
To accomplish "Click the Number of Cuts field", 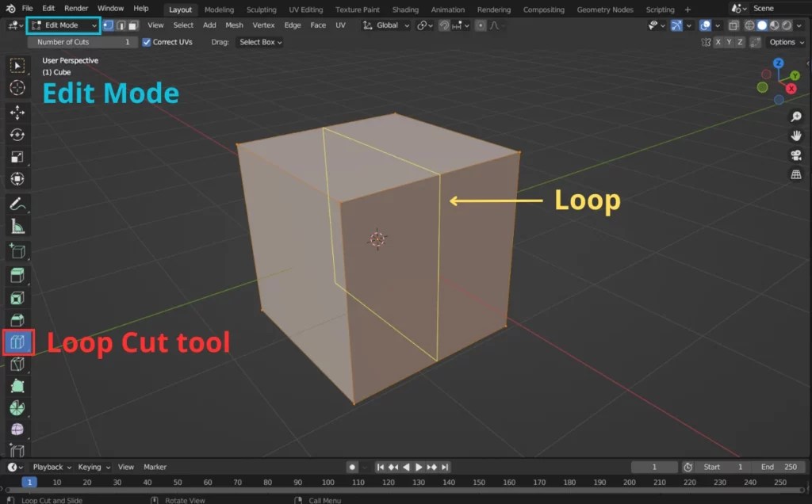I will [79, 42].
